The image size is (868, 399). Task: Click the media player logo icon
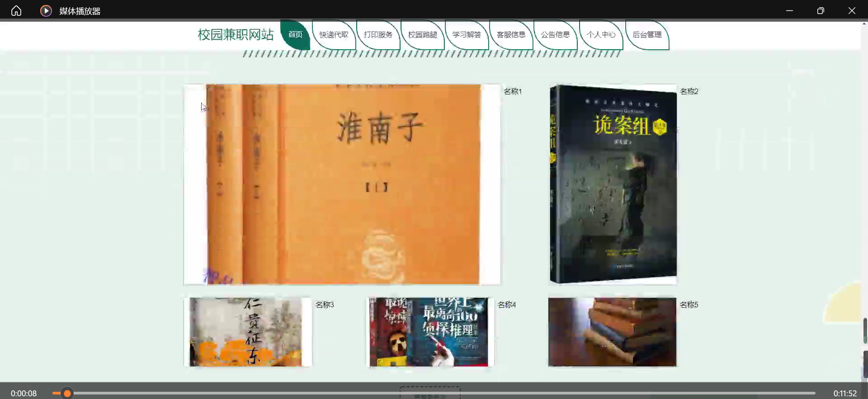click(x=46, y=10)
